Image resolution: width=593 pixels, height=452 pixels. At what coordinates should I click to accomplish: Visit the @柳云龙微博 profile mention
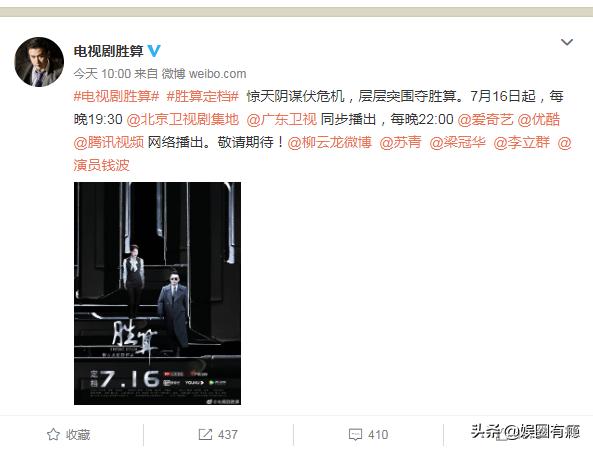pos(330,143)
